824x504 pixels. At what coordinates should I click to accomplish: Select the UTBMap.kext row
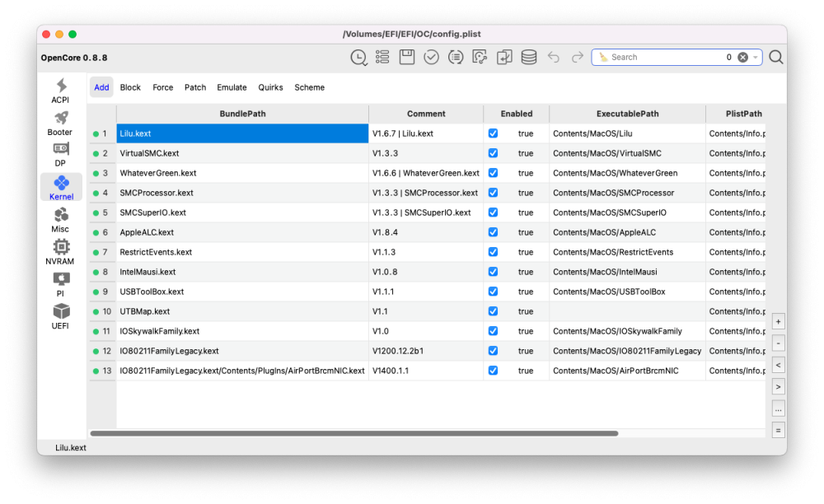[x=242, y=311]
